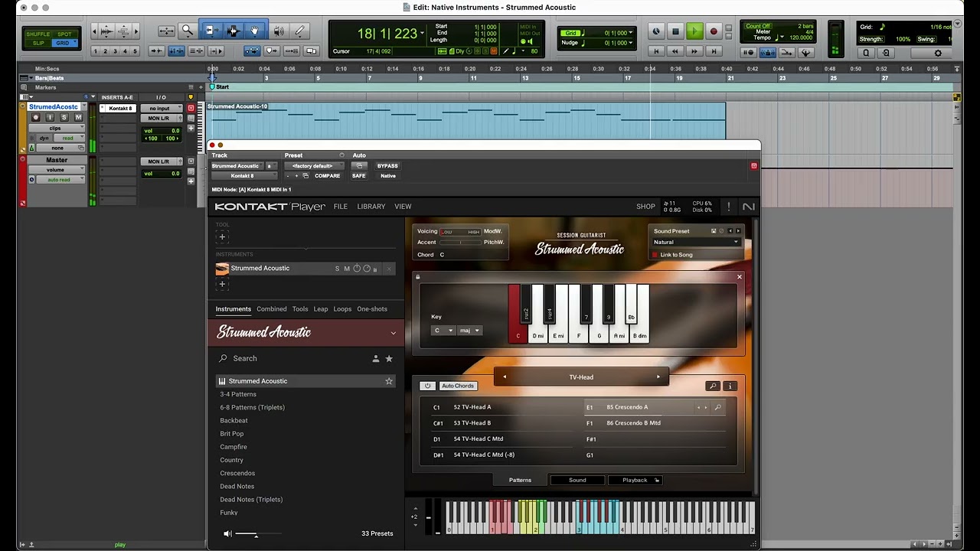Click the COMPARE button
Viewport: 980px width, 551px height.
click(327, 176)
